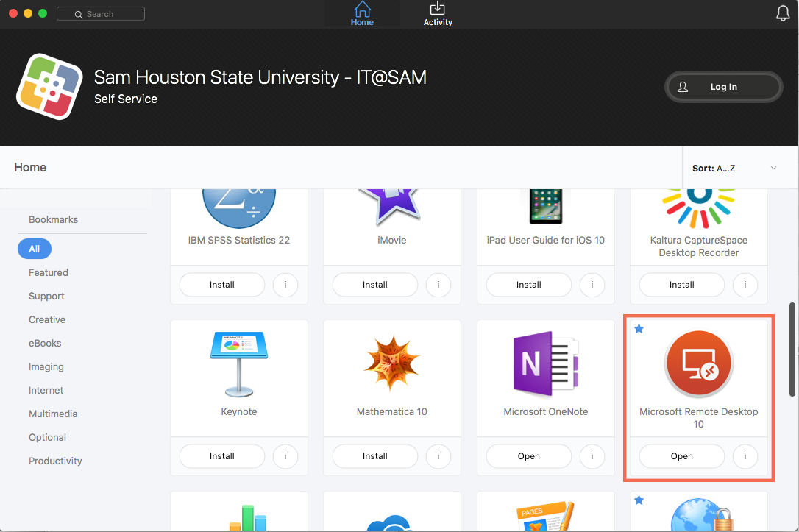Viewport: 799px width, 532px height.
Task: Click the IBM SPSS Statistics 22 icon
Action: (239, 209)
